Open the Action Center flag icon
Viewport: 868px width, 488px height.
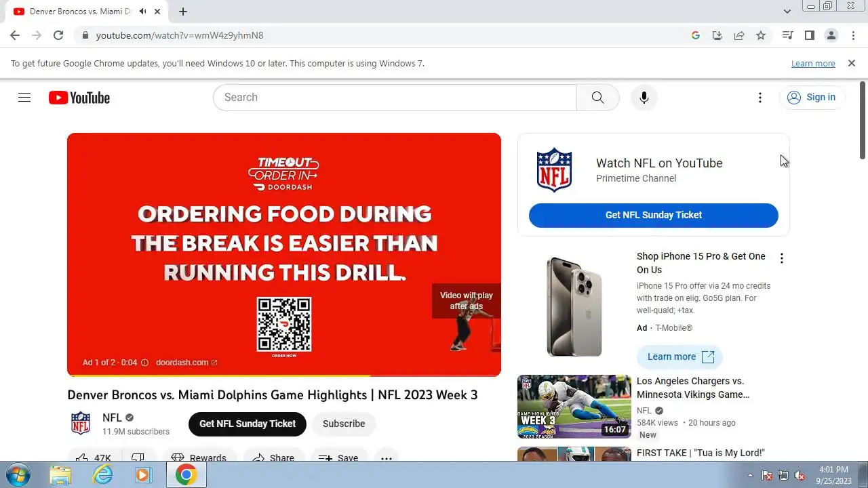pyautogui.click(x=767, y=475)
